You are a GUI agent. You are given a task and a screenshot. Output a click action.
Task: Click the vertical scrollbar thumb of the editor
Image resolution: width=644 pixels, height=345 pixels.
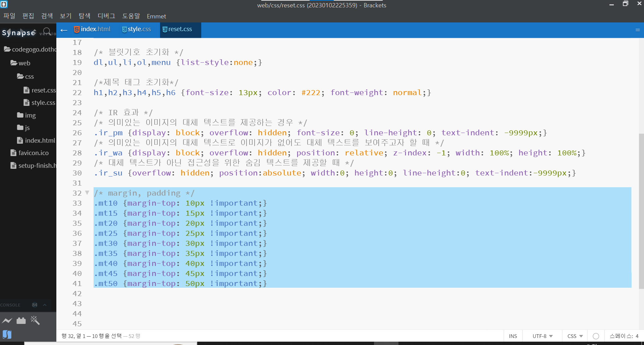641,211
